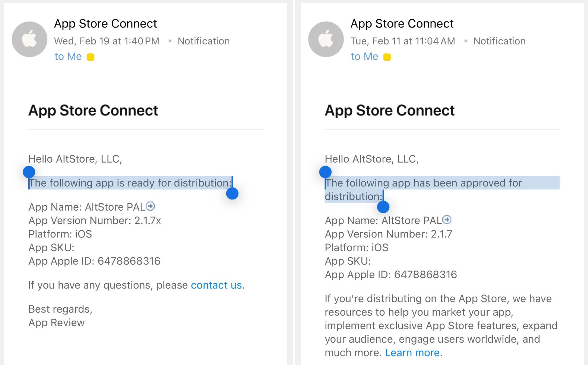588x365 pixels.
Task: Tap "App Version Number: 2.1.7x"
Action: pos(95,220)
